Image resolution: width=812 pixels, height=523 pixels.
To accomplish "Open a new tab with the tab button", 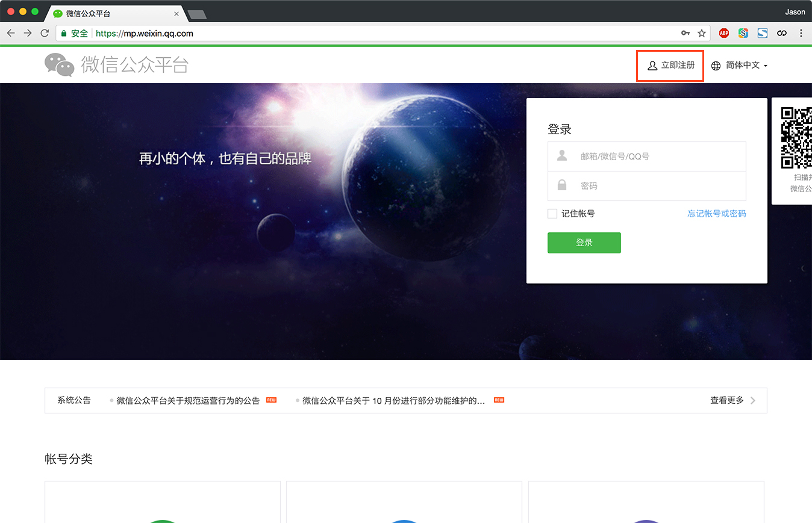I will pos(197,14).
